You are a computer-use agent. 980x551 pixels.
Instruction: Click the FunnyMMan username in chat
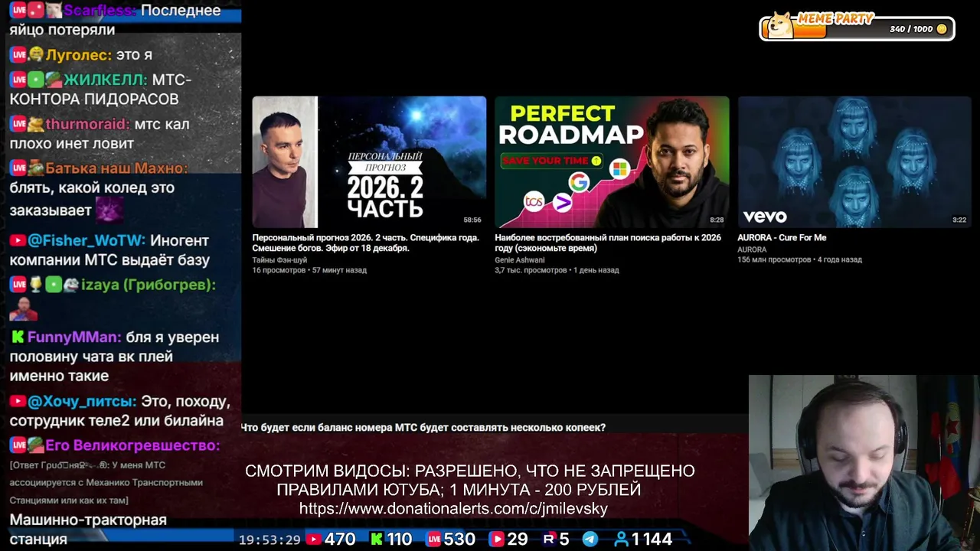(x=74, y=337)
